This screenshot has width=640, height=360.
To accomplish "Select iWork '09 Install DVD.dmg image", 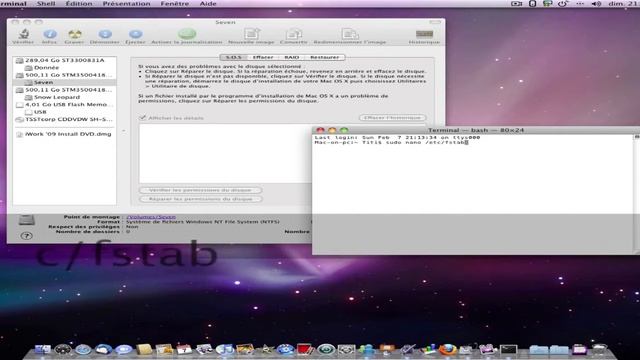I will coord(64,134).
